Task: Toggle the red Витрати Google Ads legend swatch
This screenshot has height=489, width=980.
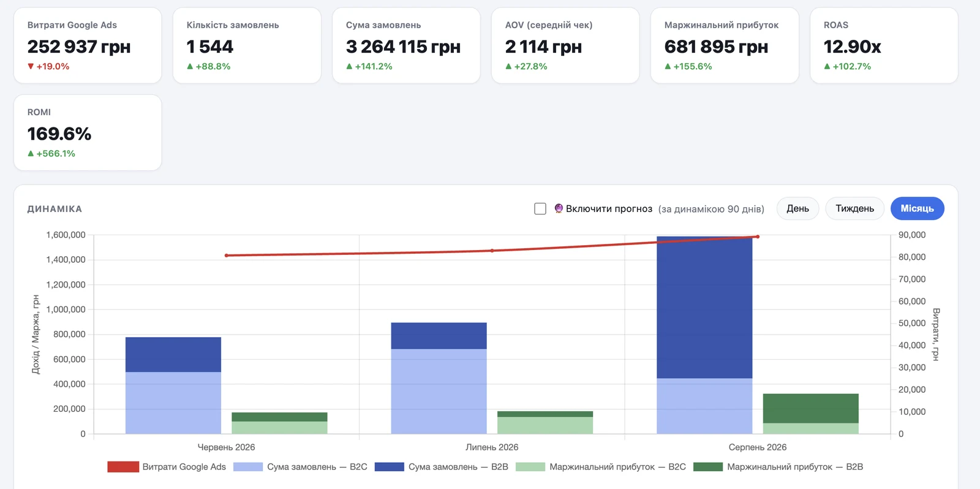Action: (x=123, y=467)
